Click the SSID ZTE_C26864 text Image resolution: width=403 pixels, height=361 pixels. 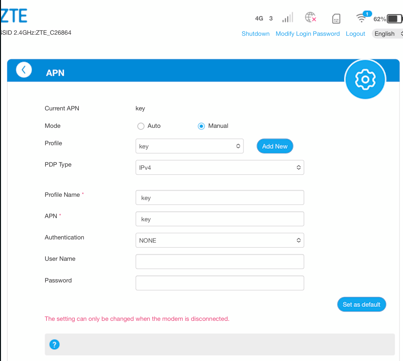(x=36, y=33)
